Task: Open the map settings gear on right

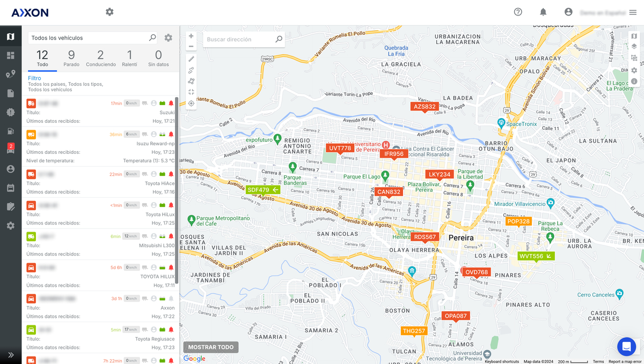Action: 634,70
